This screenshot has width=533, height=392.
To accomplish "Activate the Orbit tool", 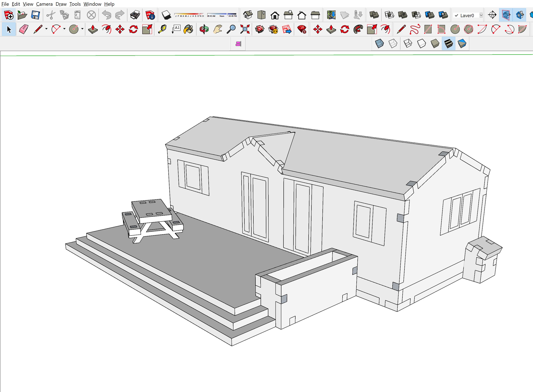I will click(x=204, y=29).
